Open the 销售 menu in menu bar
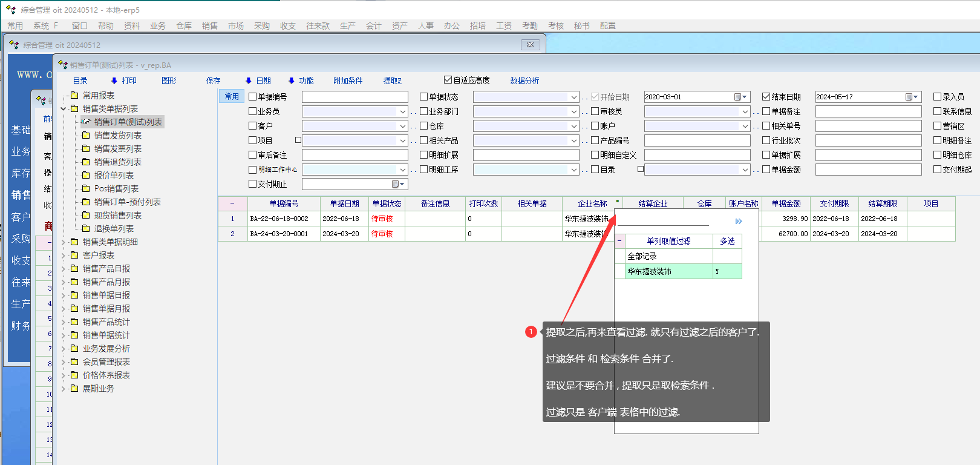The height and width of the screenshot is (465, 980). [209, 25]
